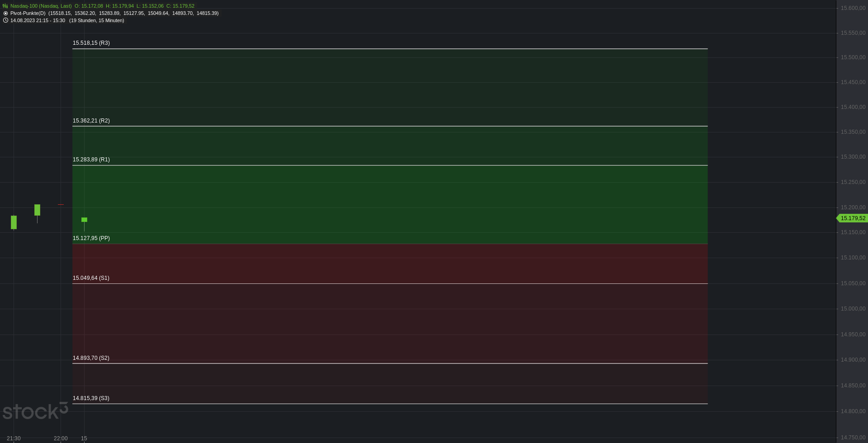Select the 15.518,15 (R3) resistance line label
The width and height of the screenshot is (868, 443).
click(x=91, y=43)
